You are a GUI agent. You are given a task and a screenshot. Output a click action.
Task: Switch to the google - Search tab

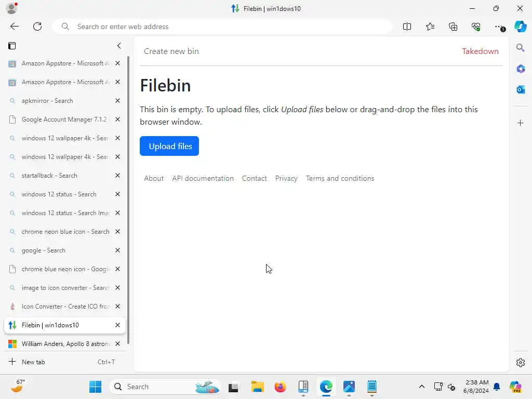[x=64, y=250]
